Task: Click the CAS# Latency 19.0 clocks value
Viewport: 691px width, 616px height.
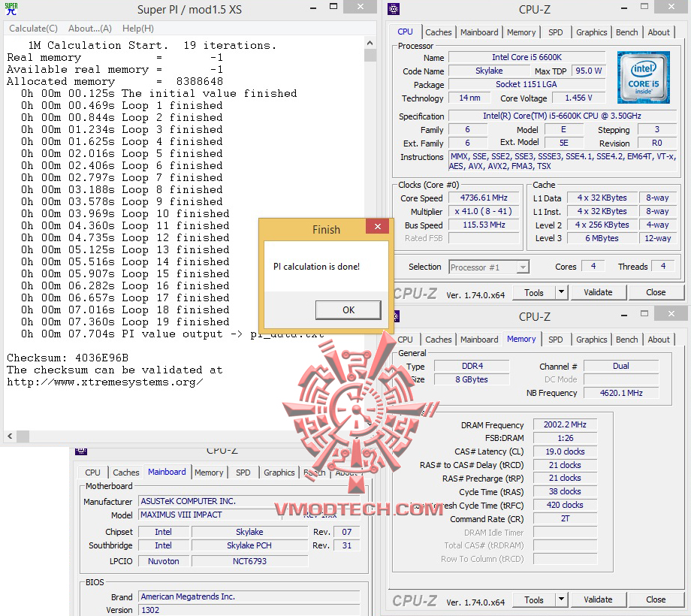Action: 565,451
